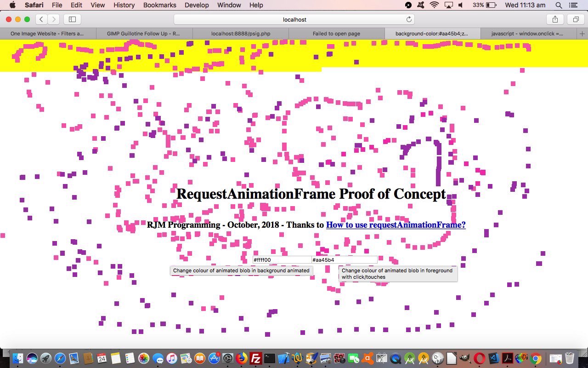Add a new Safari tab
Image resolution: width=588 pixels, height=368 pixels.
pyautogui.click(x=582, y=34)
